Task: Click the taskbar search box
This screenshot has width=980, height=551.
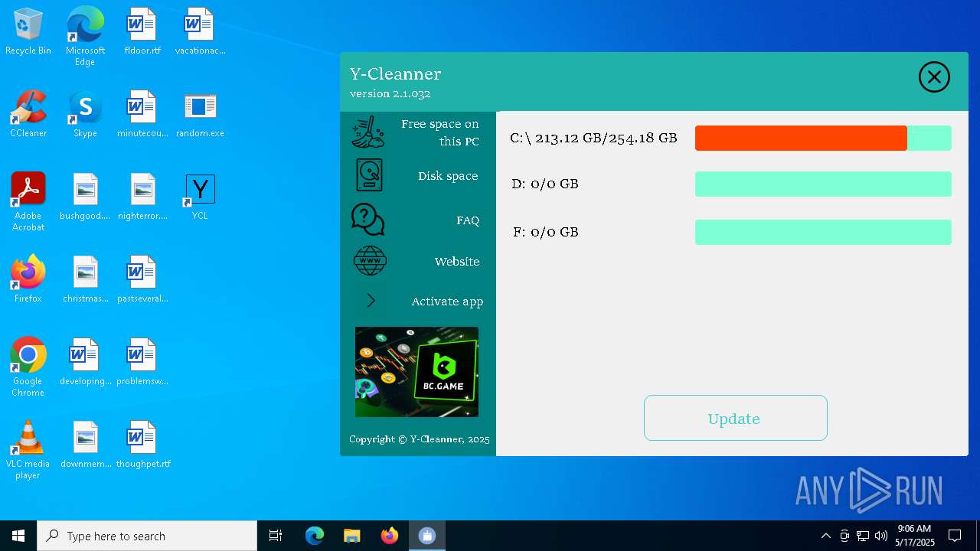Action: click(147, 536)
